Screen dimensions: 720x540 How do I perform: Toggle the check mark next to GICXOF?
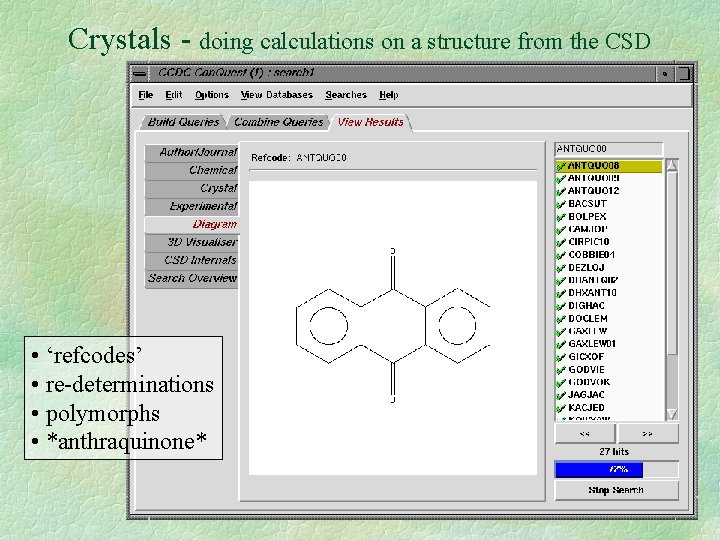coord(561,357)
